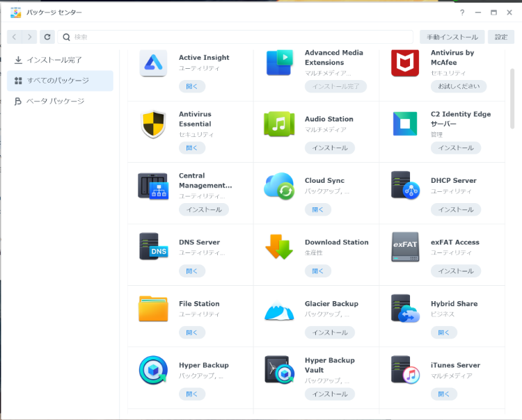The width and height of the screenshot is (522, 420).
Task: Click the vertical scrollbar of package list
Action: click(512, 99)
